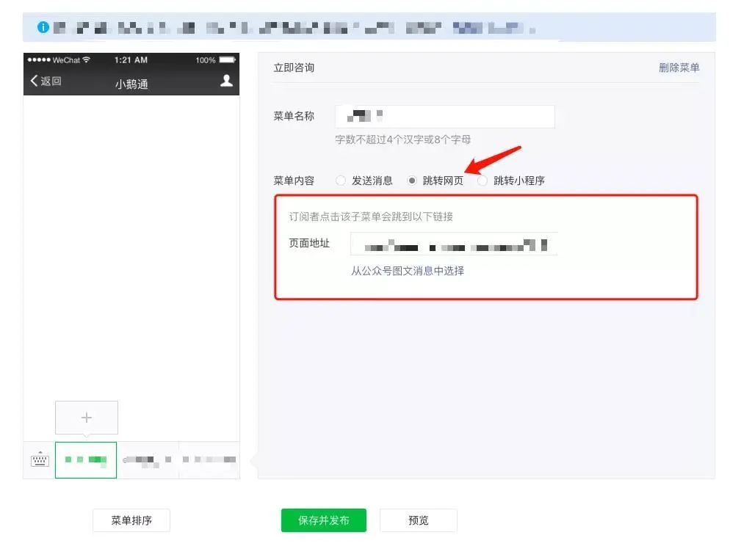Open the profile person icon in preview header
Image resolution: width=730 pixels, height=560 pixels.
226,81
